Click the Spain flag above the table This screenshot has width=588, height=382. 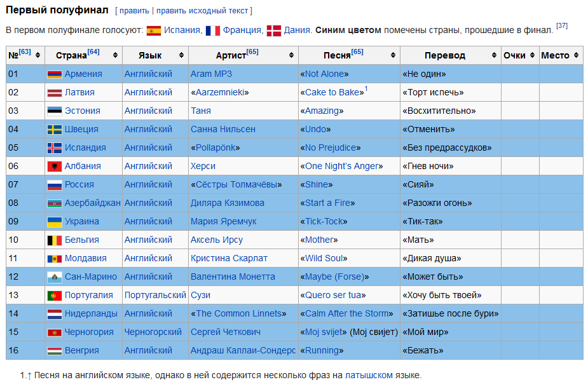pyautogui.click(x=153, y=31)
